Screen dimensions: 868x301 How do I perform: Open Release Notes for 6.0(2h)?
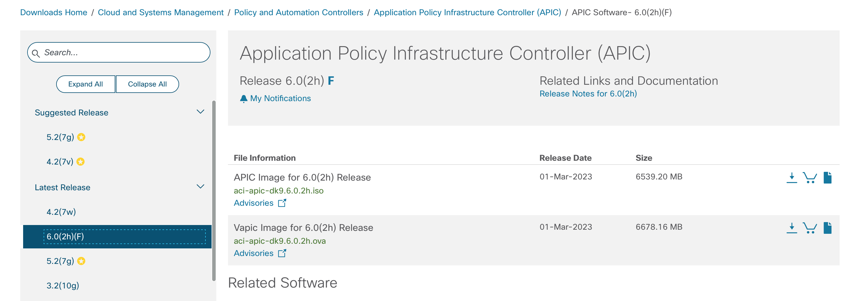[x=588, y=94]
